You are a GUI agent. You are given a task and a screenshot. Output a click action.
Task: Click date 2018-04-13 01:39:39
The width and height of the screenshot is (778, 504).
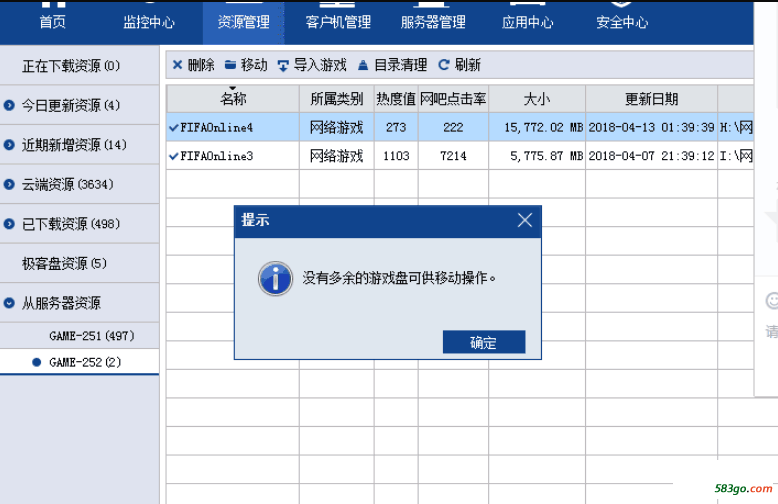click(x=651, y=127)
